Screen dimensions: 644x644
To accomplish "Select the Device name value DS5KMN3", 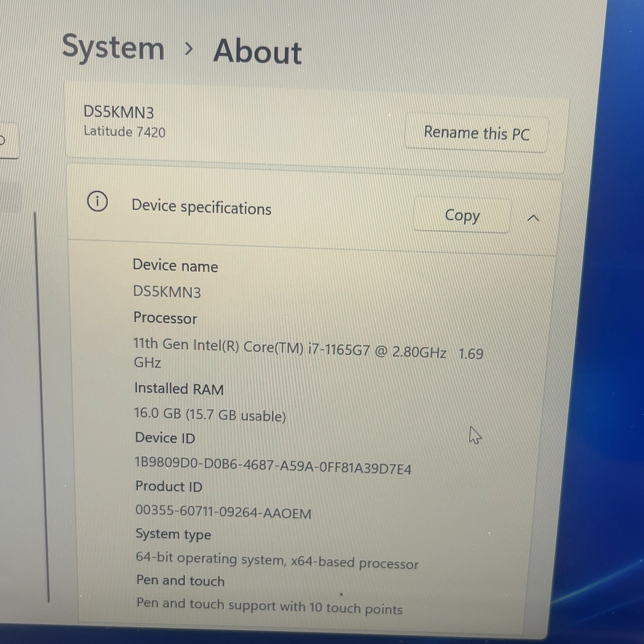I will pyautogui.click(x=167, y=292).
